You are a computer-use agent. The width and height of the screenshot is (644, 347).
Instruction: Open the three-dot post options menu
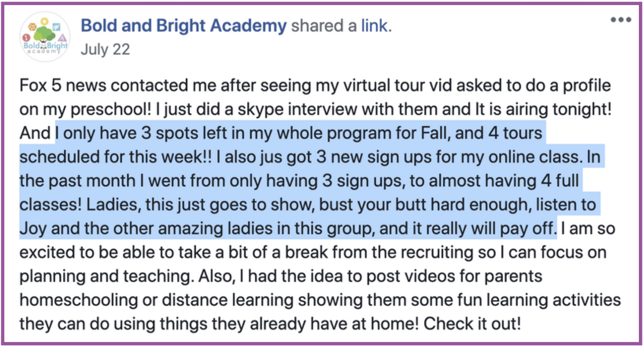coord(621,19)
